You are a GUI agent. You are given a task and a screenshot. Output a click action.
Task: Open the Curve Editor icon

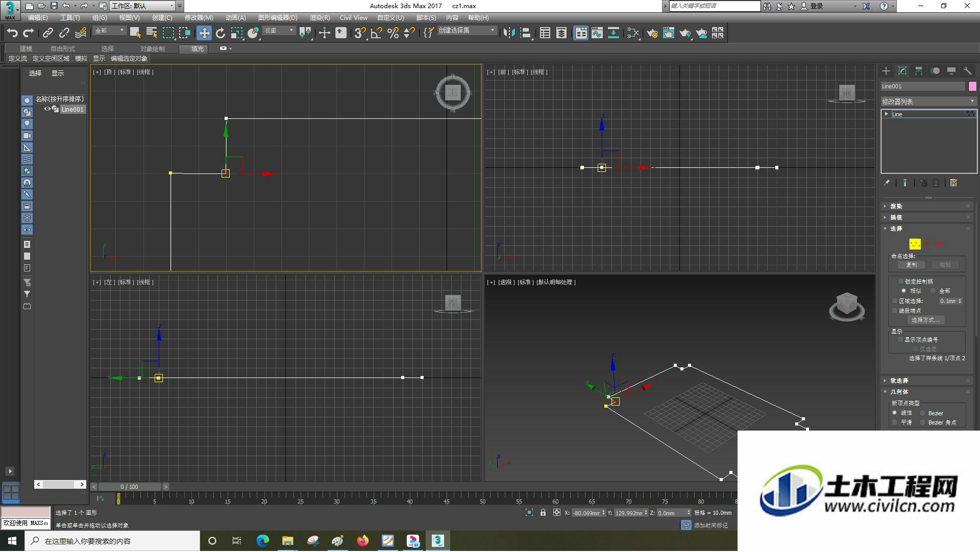[597, 33]
